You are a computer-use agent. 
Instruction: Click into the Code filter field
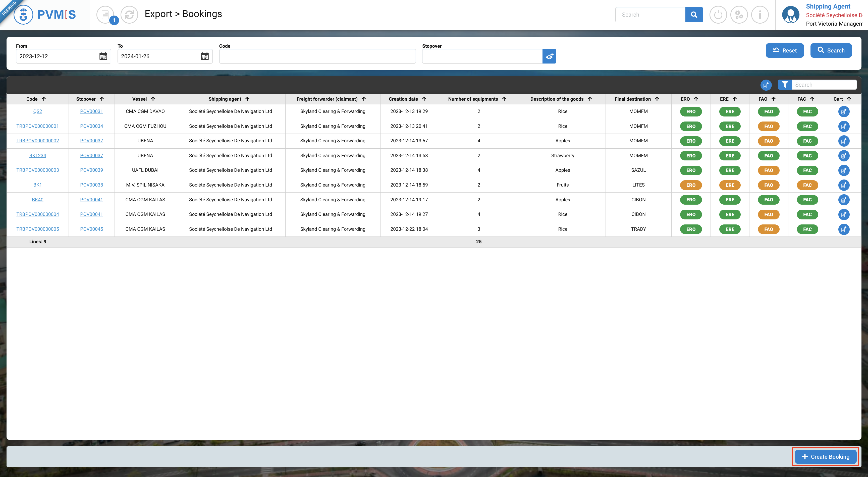pos(317,56)
